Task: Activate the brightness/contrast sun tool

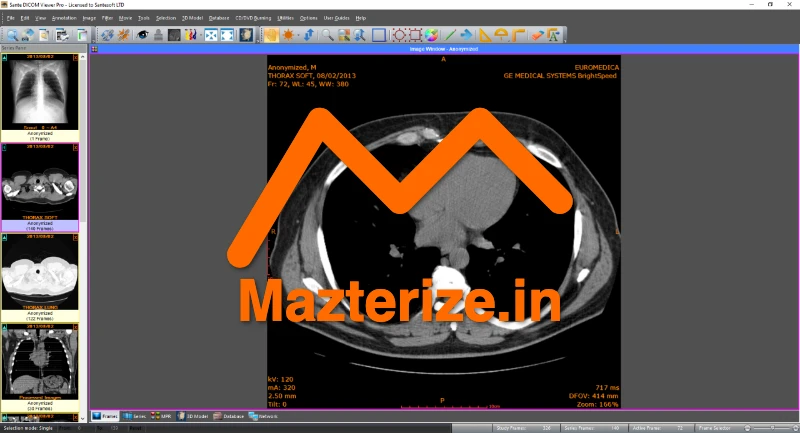Action: [x=288, y=35]
